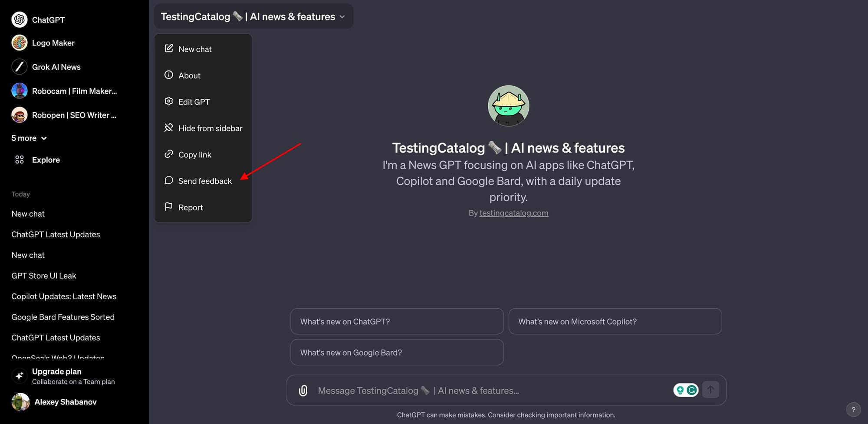Viewport: 868px width, 424px height.
Task: Click 'What's new on Microsoft Copilot?' suggestion
Action: (x=615, y=321)
